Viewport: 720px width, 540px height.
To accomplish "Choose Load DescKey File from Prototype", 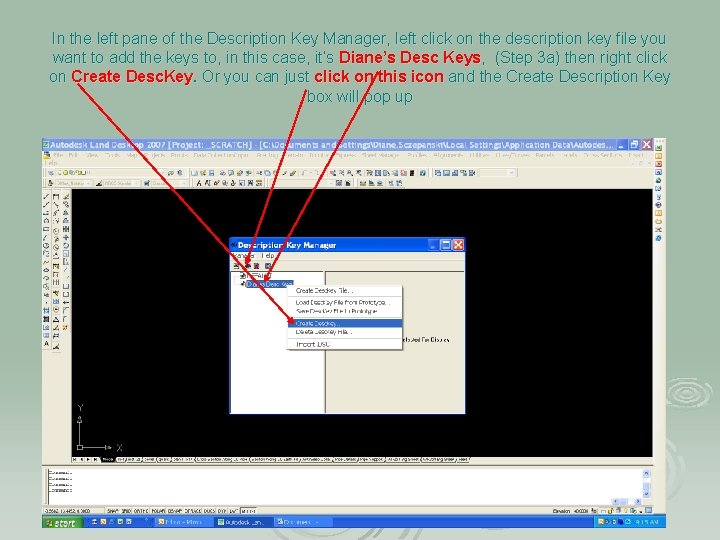I will (344, 303).
